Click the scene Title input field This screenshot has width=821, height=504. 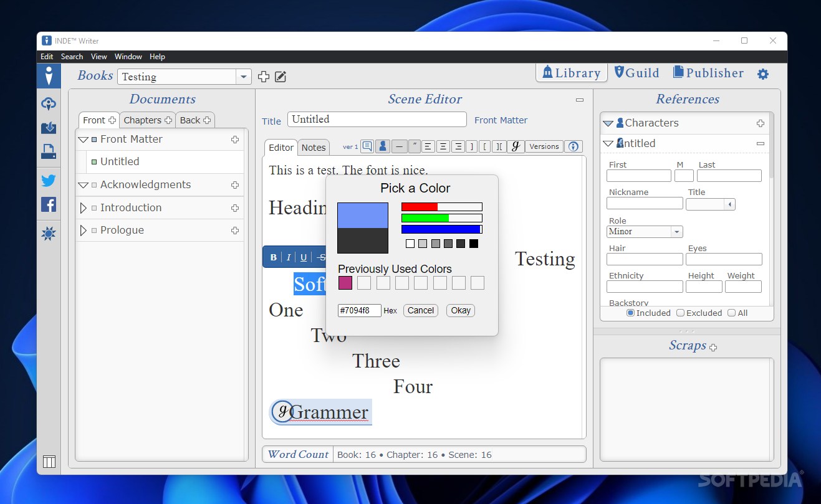[x=377, y=120]
